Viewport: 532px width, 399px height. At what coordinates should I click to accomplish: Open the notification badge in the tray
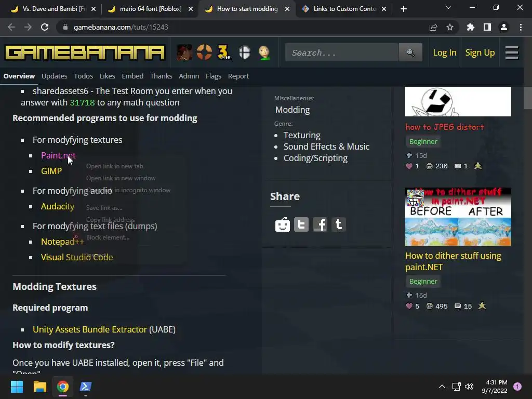click(x=517, y=387)
